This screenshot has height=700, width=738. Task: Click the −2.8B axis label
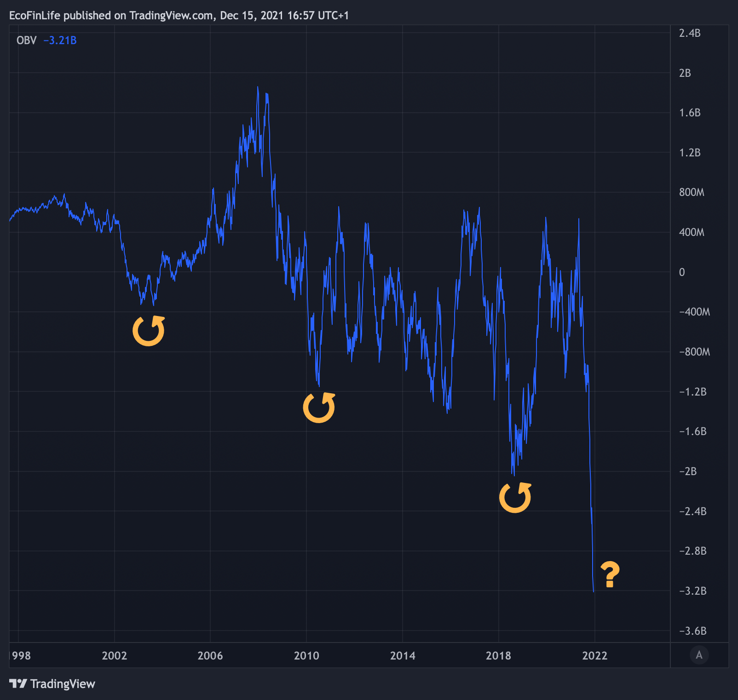692,551
